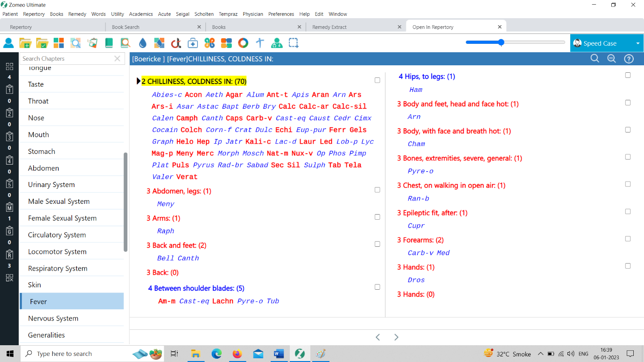Open the Speed Case dropdown arrow
The width and height of the screenshot is (644, 362).
point(637,43)
